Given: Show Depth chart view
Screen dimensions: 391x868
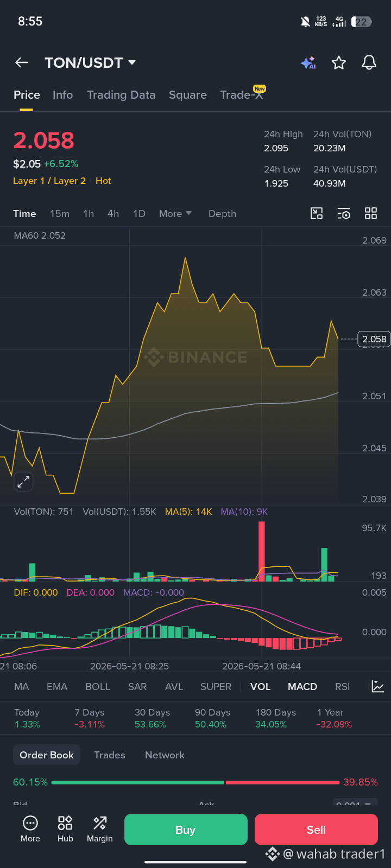Looking at the screenshot, I should pos(222,214).
